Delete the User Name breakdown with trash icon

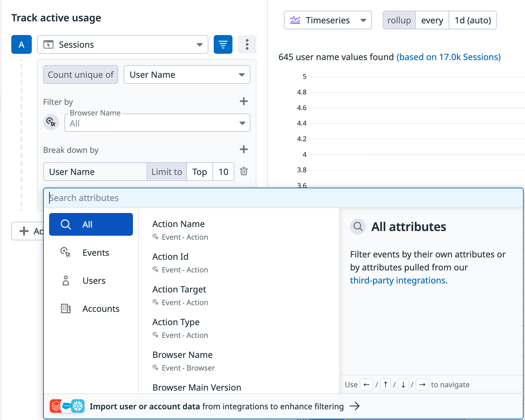pyautogui.click(x=244, y=171)
